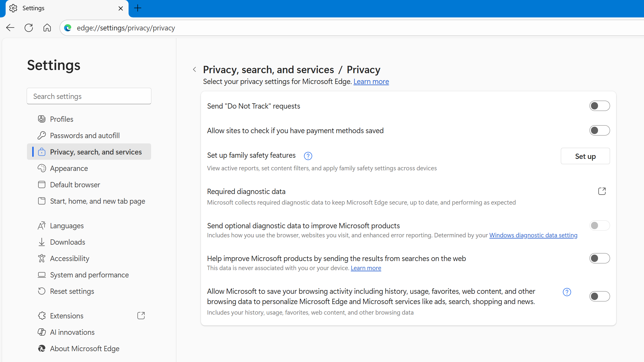
Task: Go back via breadcrumb chevron arrow
Action: tap(195, 70)
